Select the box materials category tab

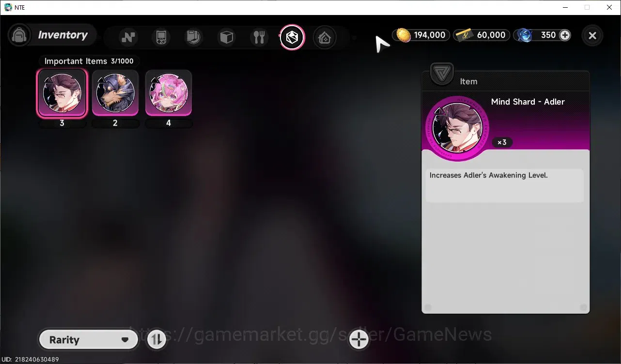point(226,37)
